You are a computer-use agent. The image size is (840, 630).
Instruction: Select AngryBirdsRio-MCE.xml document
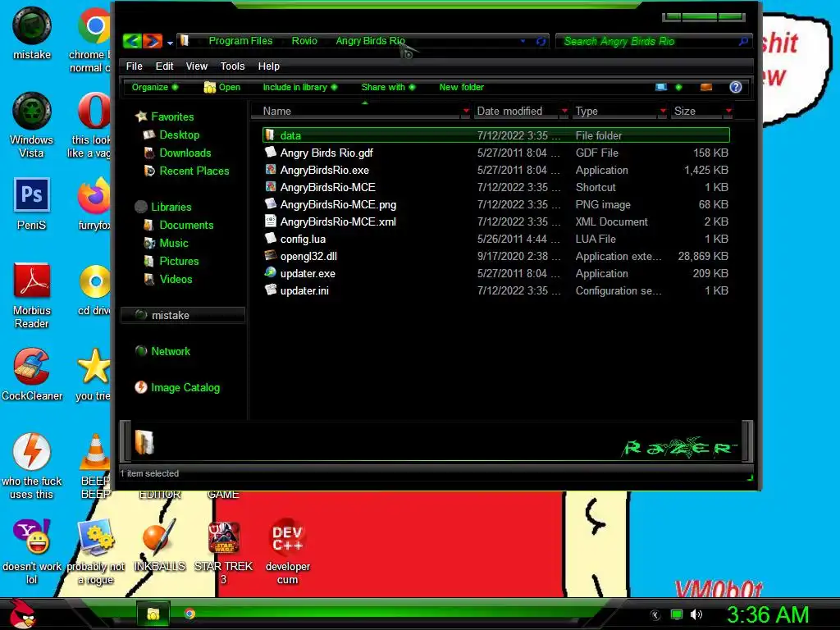[x=496, y=221]
